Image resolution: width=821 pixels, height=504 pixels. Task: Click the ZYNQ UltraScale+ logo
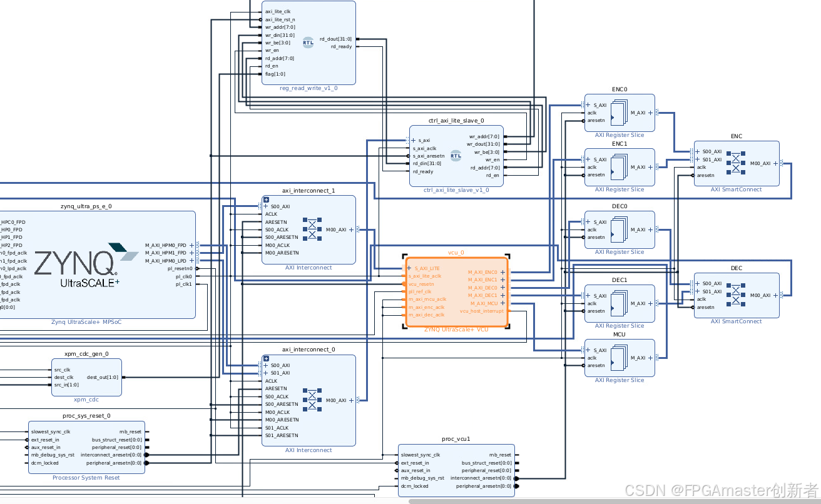pos(86,265)
